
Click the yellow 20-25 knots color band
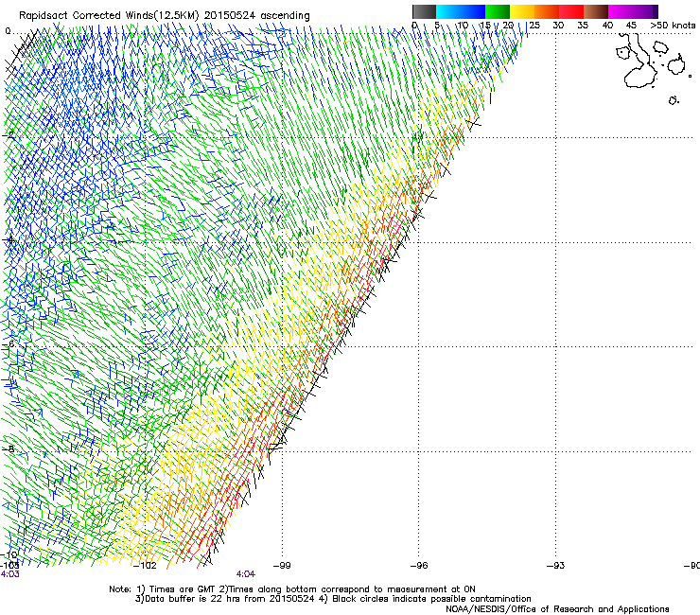(x=522, y=11)
